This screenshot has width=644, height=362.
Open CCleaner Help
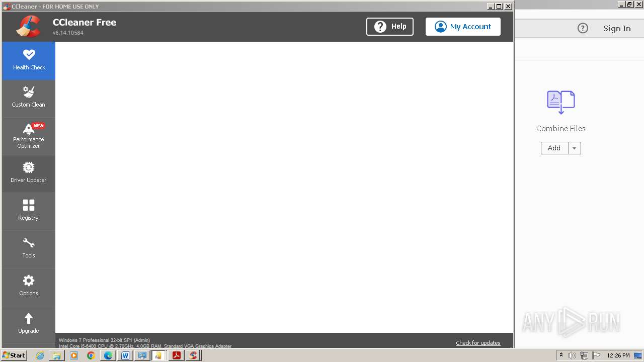pos(390,27)
